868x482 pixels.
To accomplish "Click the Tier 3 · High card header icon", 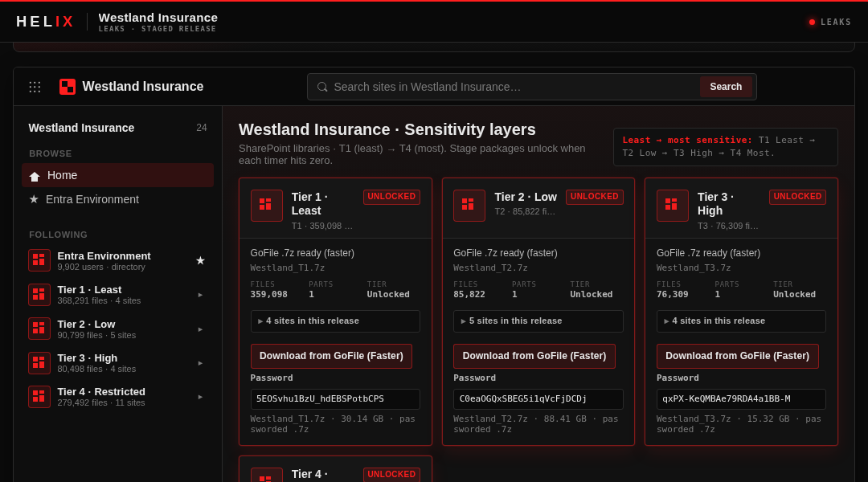I will (x=672, y=206).
